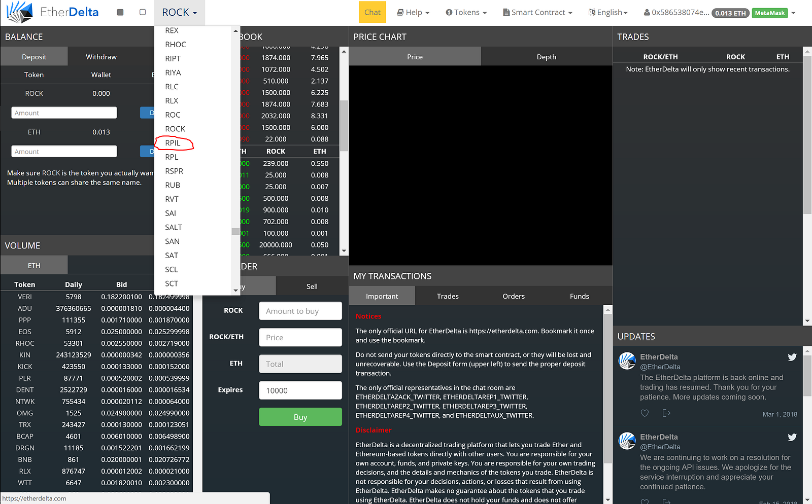This screenshot has width=812, height=504.
Task: Click the notices panel scroll up arrow
Action: coord(608,309)
